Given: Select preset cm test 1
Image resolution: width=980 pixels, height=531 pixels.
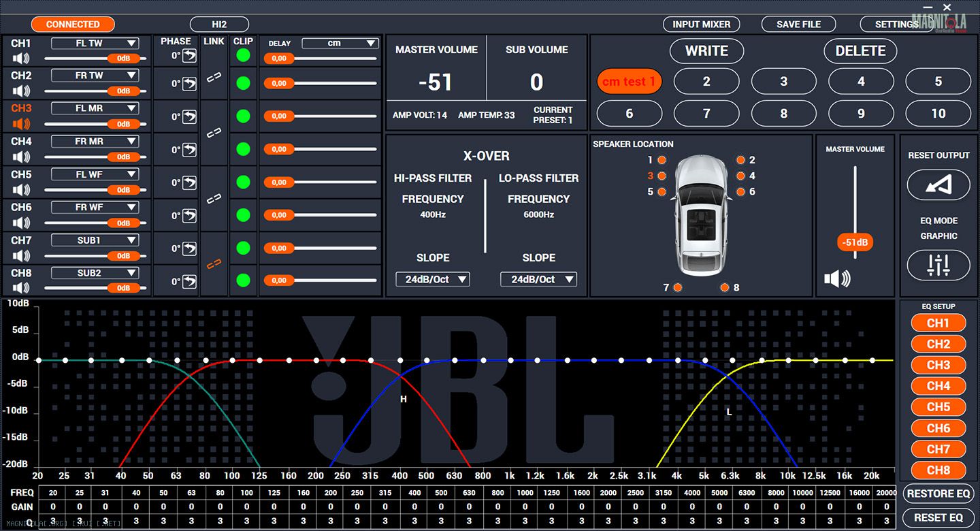Looking at the screenshot, I should point(630,82).
